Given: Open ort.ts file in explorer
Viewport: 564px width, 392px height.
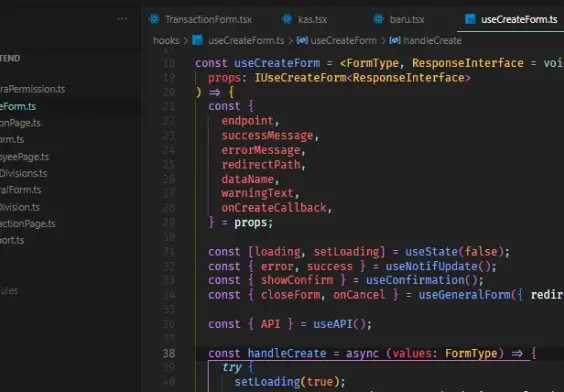Looking at the screenshot, I should [x=12, y=240].
